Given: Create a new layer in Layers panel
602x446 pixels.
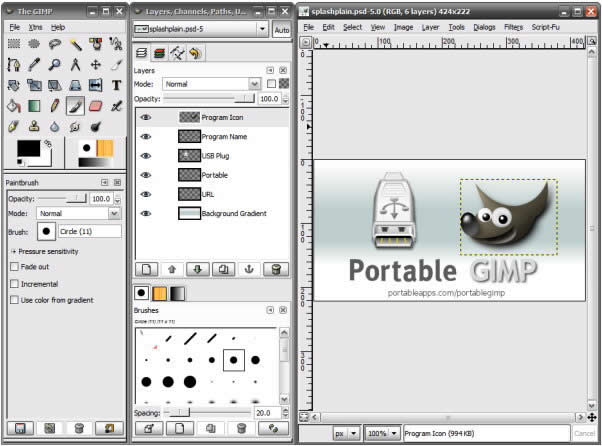Looking at the screenshot, I should coord(147,269).
